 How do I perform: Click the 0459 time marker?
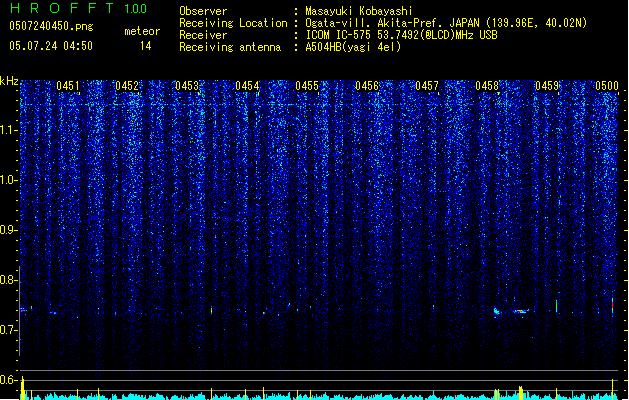click(547, 86)
